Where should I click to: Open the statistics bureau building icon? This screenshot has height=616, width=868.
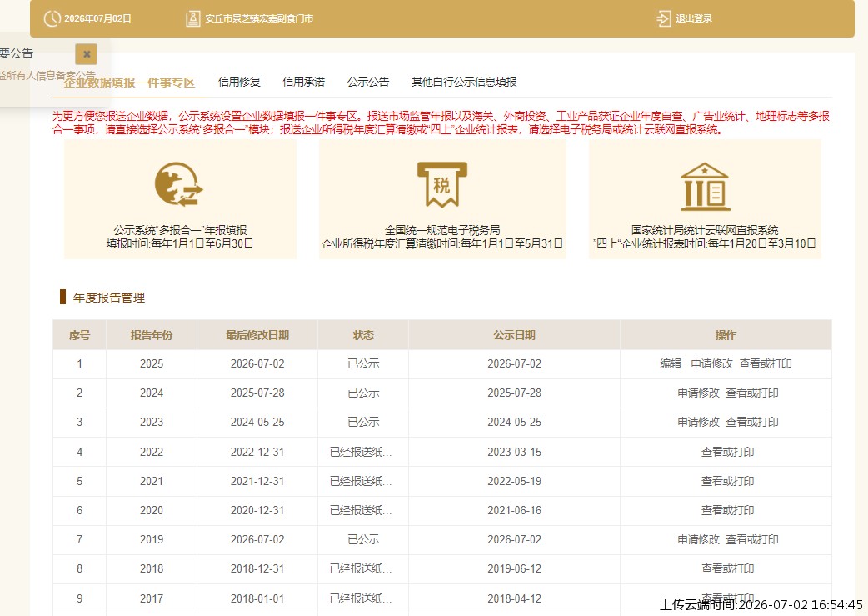(704, 187)
